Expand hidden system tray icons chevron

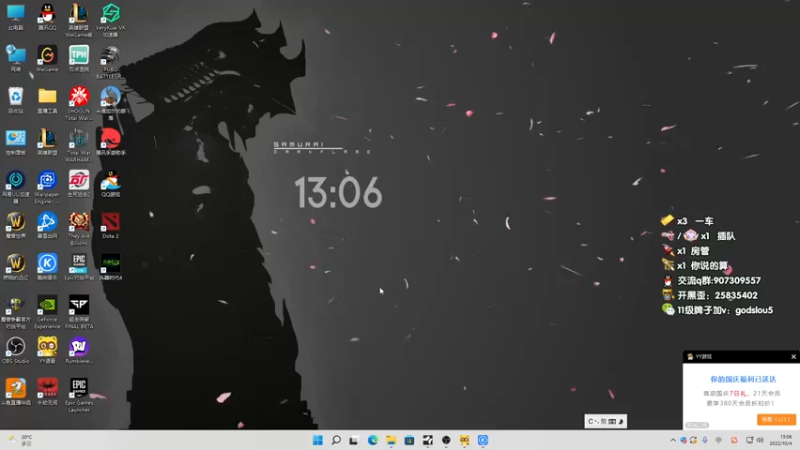[x=673, y=440]
